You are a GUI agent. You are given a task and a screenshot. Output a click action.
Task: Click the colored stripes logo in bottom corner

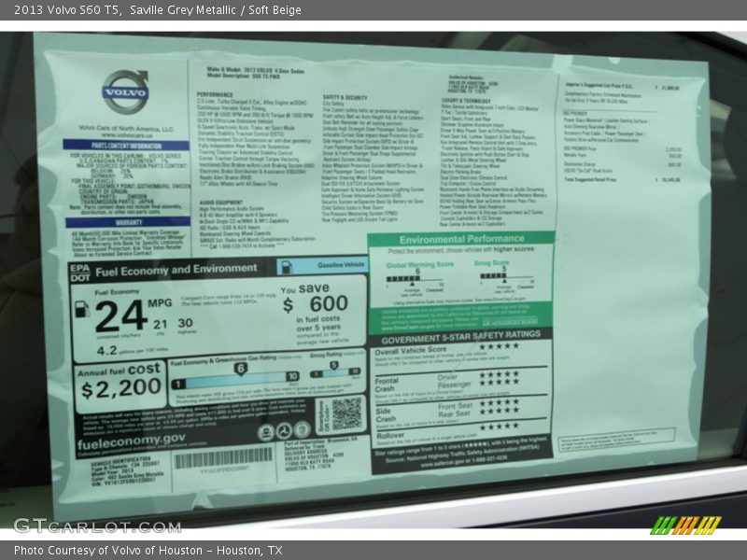tap(686, 525)
